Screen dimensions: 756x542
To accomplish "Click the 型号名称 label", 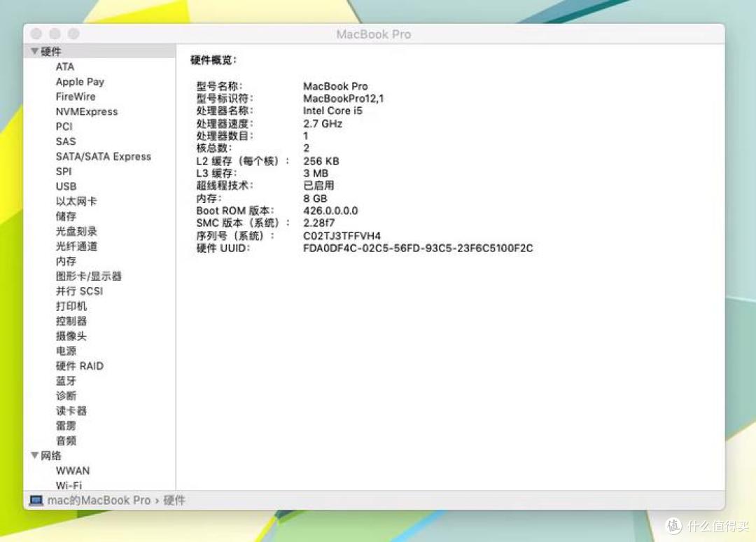I will [x=219, y=86].
